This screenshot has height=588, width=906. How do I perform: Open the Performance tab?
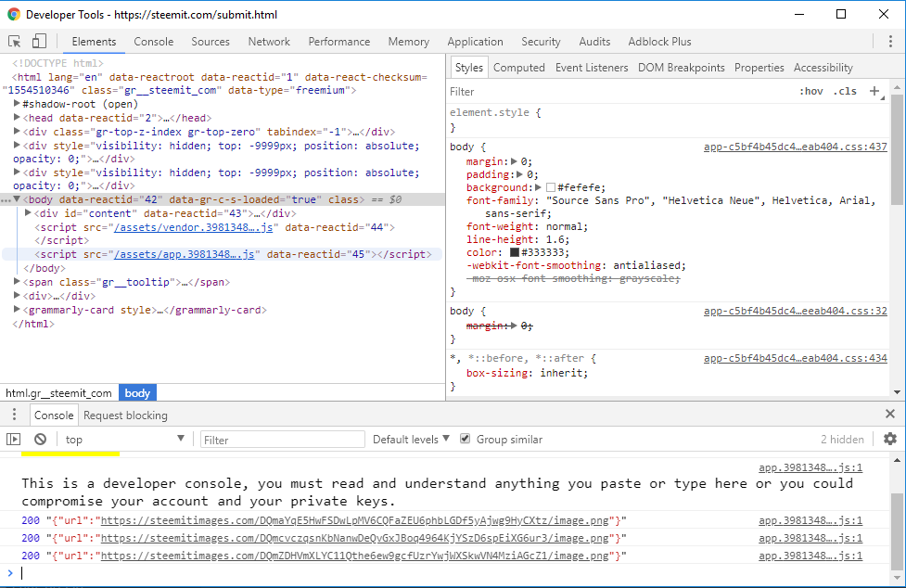point(339,42)
